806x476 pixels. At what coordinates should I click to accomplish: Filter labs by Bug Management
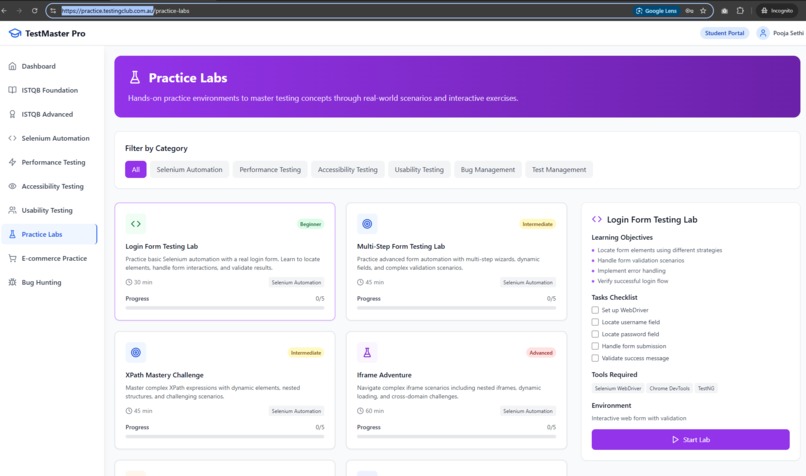(487, 169)
